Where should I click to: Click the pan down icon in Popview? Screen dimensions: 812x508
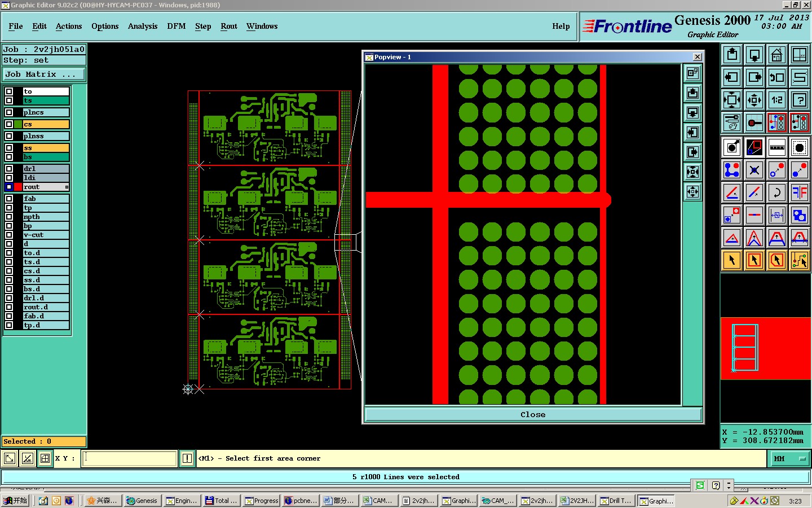pos(693,113)
